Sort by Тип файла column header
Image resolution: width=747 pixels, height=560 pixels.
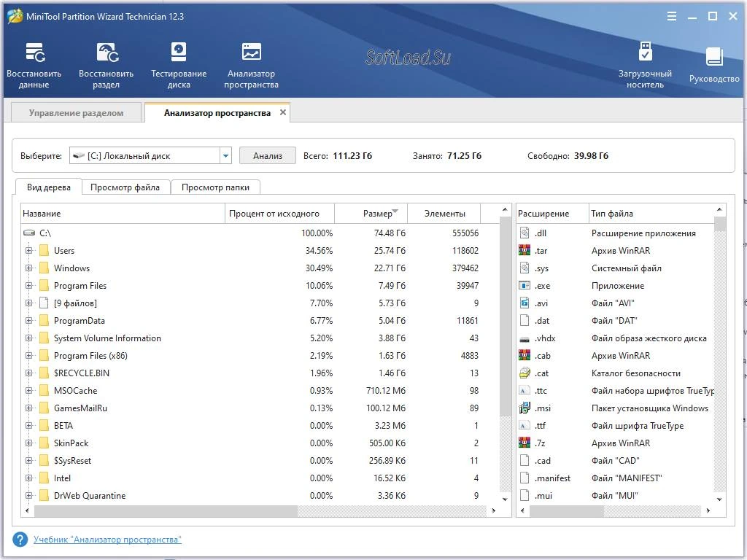[x=651, y=214]
